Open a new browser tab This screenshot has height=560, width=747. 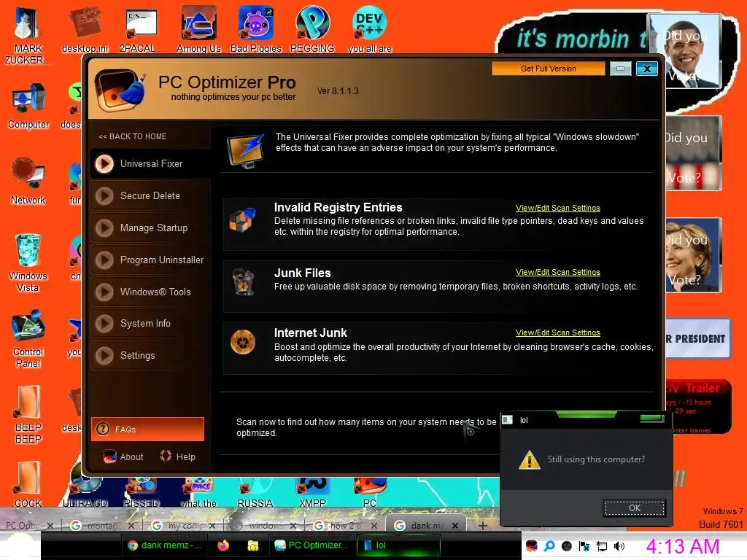click(483, 526)
